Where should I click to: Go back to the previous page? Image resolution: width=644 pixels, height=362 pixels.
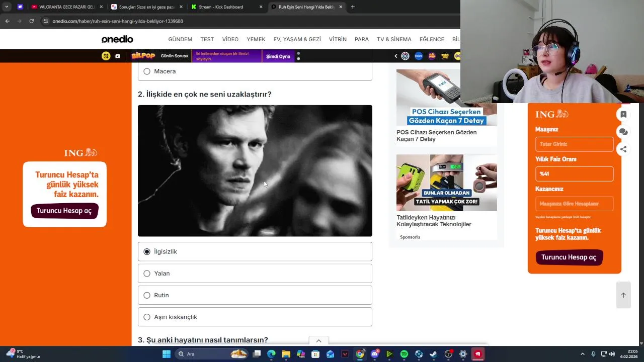coord(7,21)
